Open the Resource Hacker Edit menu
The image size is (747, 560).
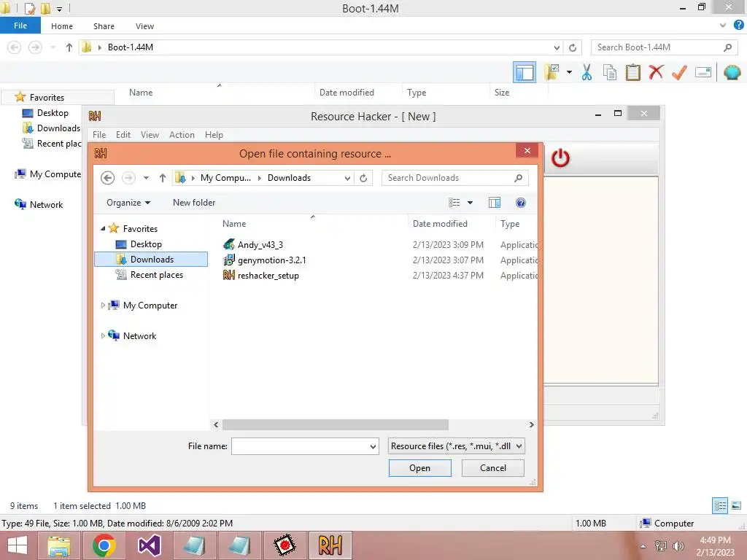pyautogui.click(x=123, y=135)
